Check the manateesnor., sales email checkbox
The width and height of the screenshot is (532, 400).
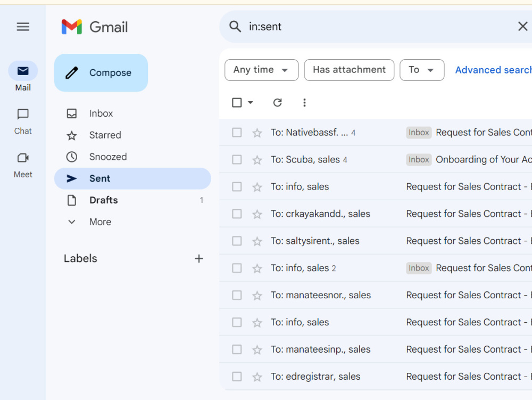(237, 295)
